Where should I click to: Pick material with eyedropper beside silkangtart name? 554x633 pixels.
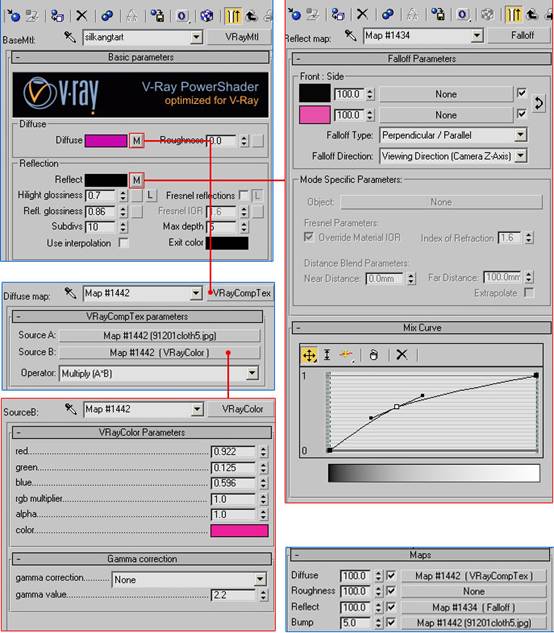click(x=70, y=37)
